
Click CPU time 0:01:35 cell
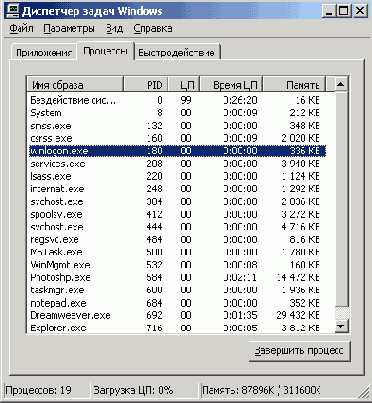(x=240, y=315)
